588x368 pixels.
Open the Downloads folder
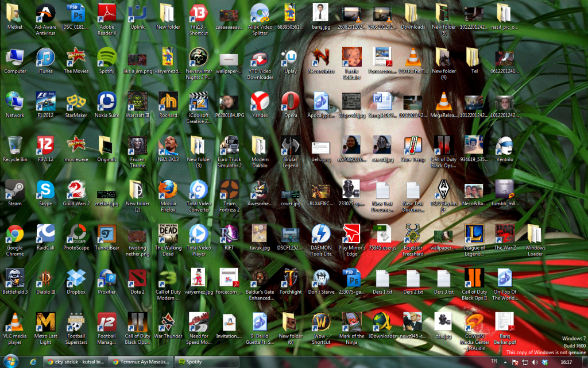coord(413,14)
